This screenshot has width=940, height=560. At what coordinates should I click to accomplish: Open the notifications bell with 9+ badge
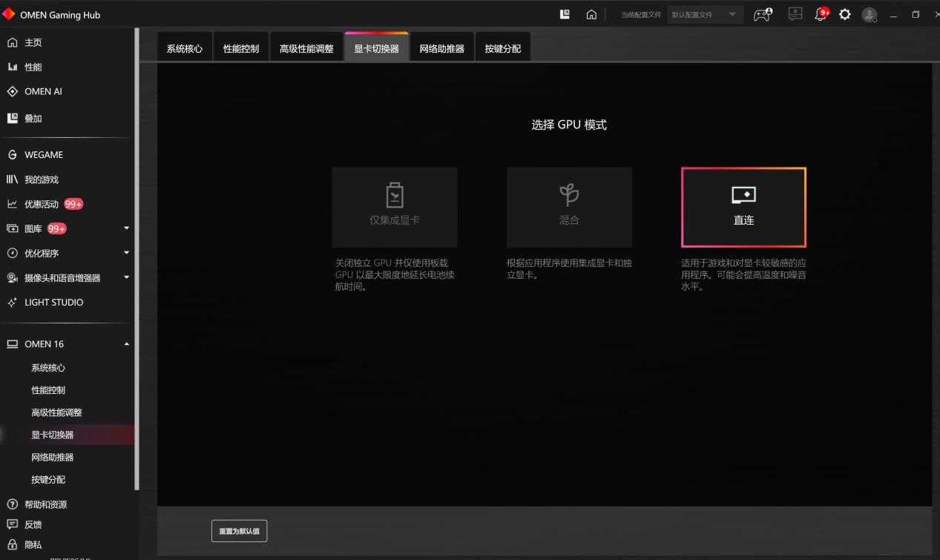(820, 14)
